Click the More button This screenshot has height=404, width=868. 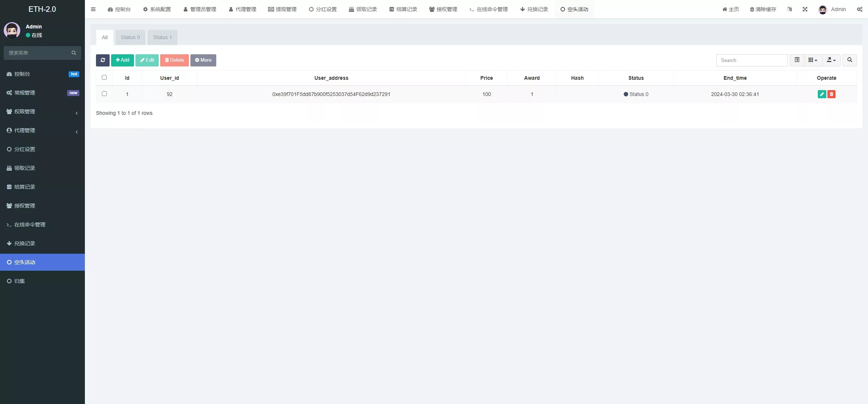click(x=203, y=60)
